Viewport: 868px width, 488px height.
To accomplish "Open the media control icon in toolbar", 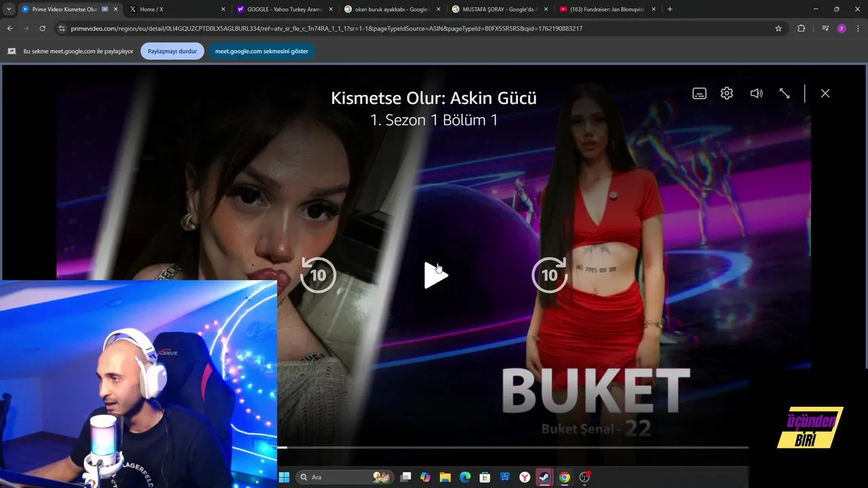I will [x=825, y=28].
